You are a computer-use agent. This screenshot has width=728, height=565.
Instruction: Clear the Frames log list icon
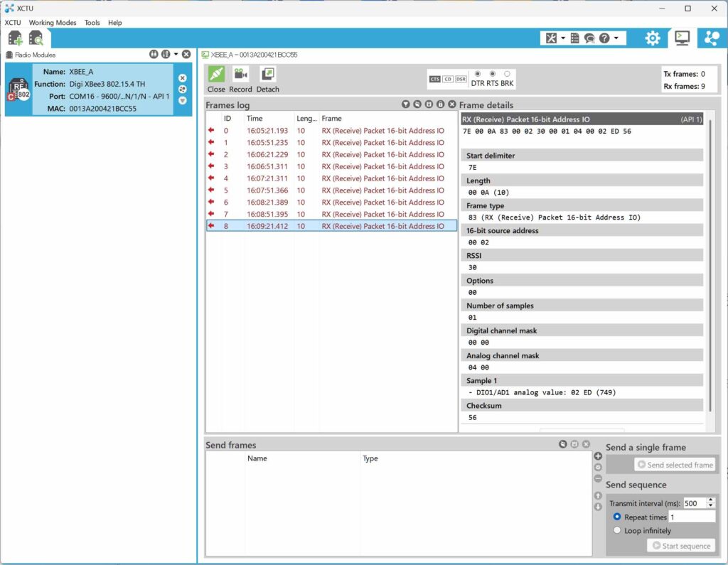tap(417, 104)
